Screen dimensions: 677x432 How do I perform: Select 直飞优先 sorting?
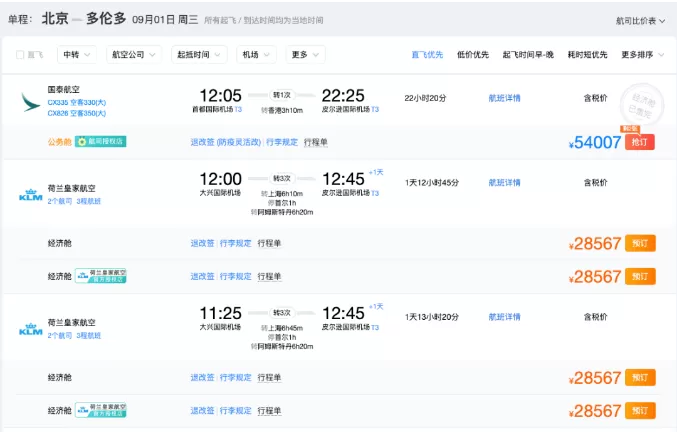(427, 55)
